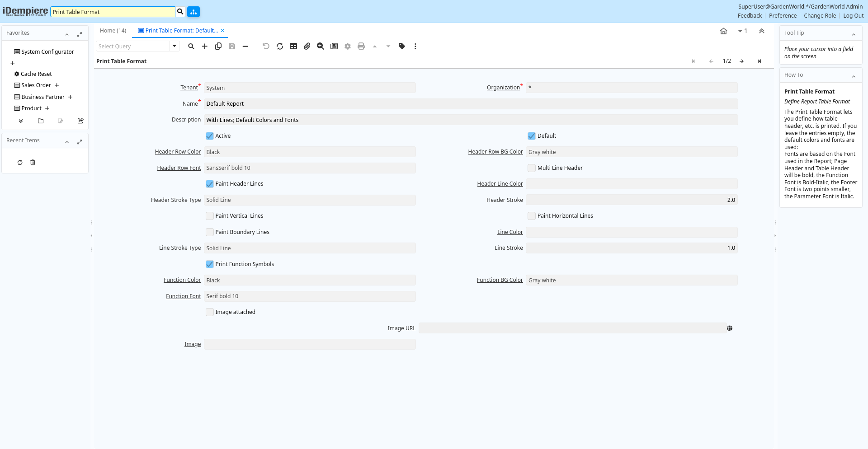The image size is (868, 449).
Task: Open the Preference link
Action: [783, 16]
